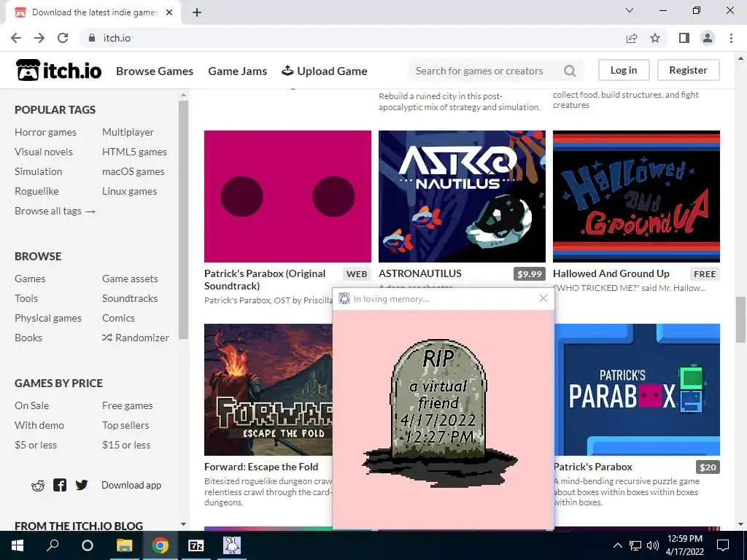Click the RIP tombstone image

click(438, 413)
